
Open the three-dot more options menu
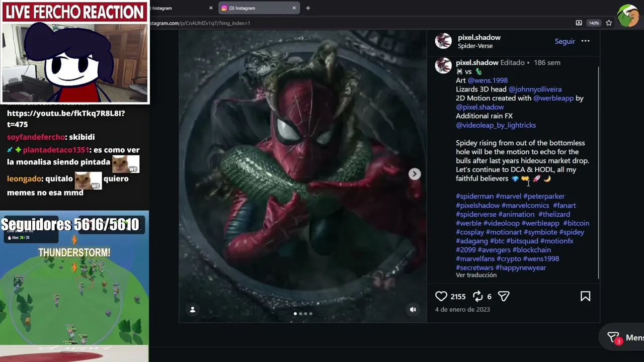585,41
